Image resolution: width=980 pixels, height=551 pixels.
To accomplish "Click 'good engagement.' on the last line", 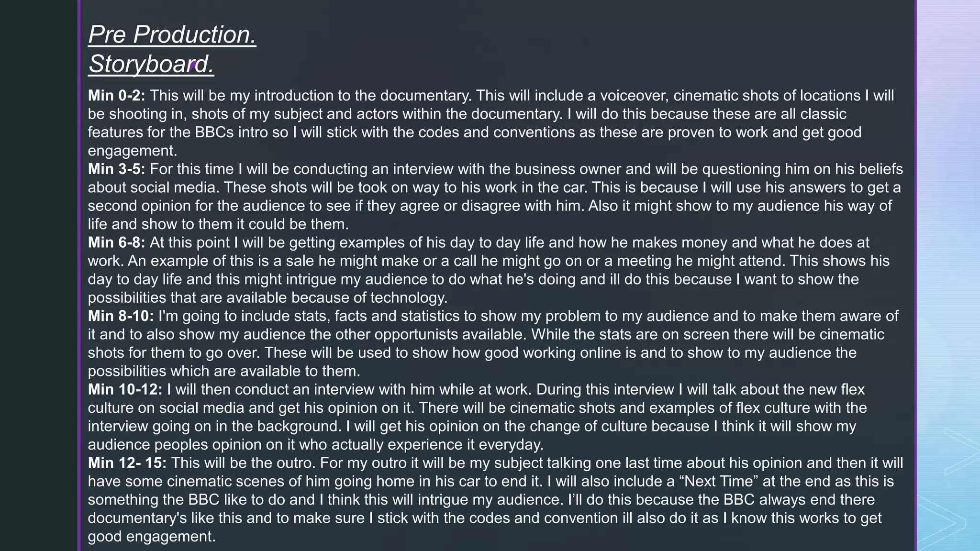I will pyautogui.click(x=152, y=537).
